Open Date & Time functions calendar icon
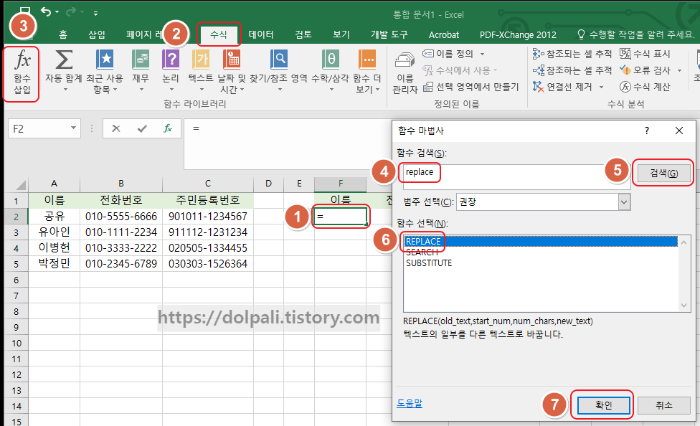This screenshot has width=700, height=426. (x=231, y=71)
